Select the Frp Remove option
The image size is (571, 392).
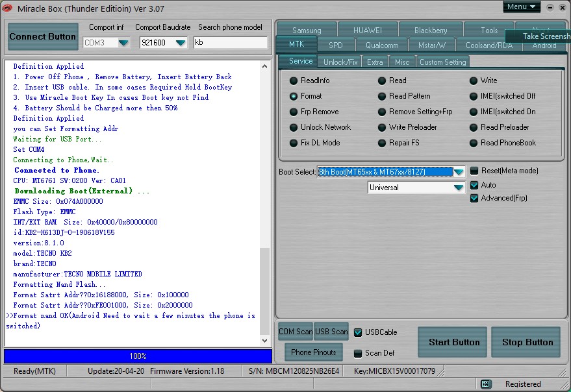(314, 112)
